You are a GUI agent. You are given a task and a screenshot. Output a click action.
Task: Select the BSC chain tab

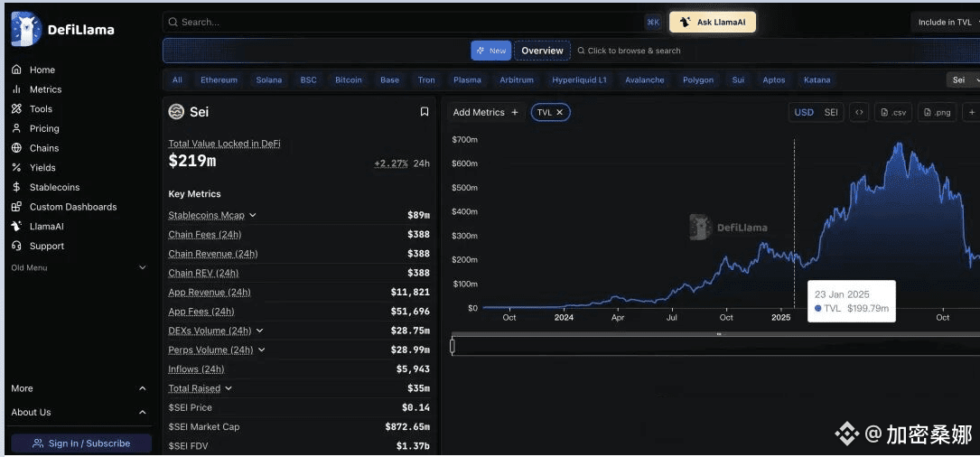(308, 80)
